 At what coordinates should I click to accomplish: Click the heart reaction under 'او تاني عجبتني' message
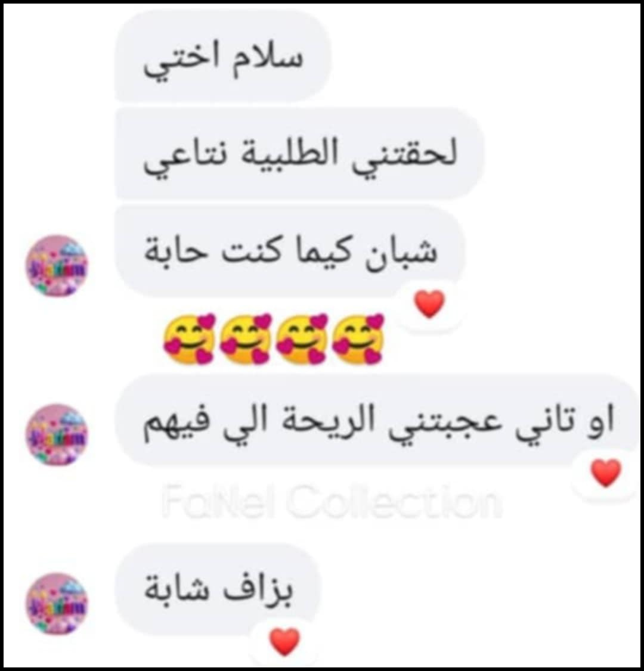point(605,473)
